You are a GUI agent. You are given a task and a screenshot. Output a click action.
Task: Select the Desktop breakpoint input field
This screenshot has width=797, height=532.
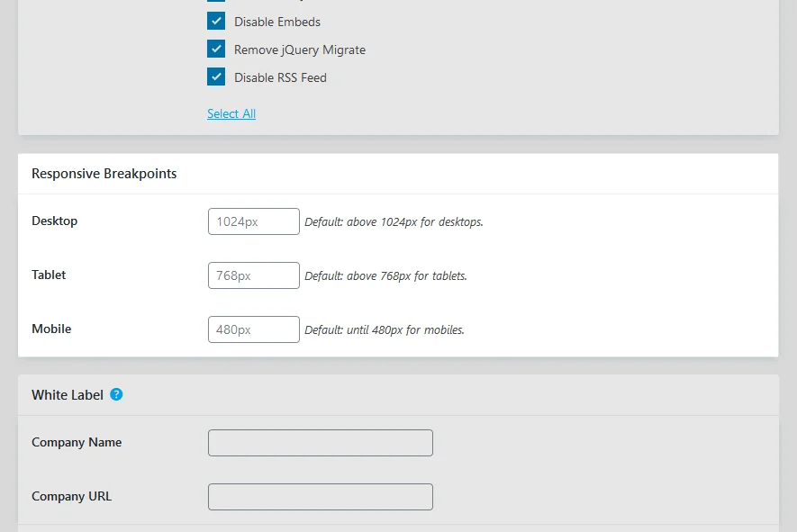click(253, 221)
